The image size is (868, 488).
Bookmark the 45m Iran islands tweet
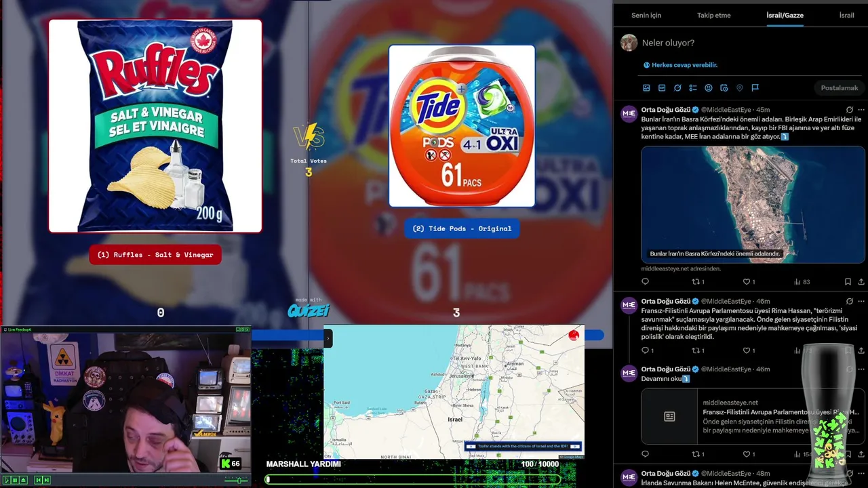(848, 282)
